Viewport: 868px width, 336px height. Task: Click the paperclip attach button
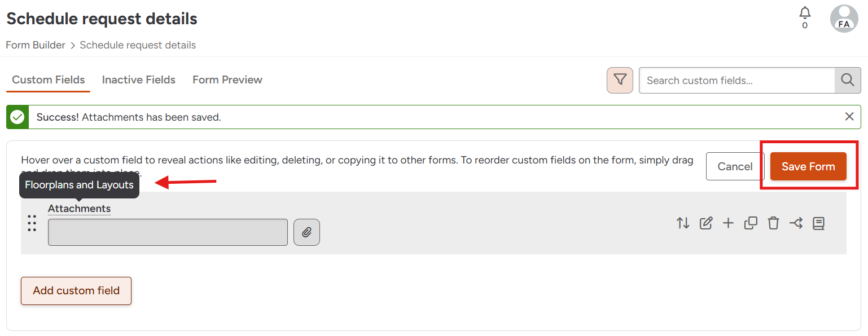click(x=306, y=232)
